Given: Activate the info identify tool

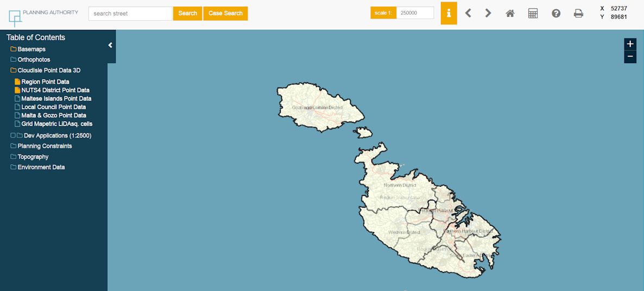Looking at the screenshot, I should click(449, 14).
